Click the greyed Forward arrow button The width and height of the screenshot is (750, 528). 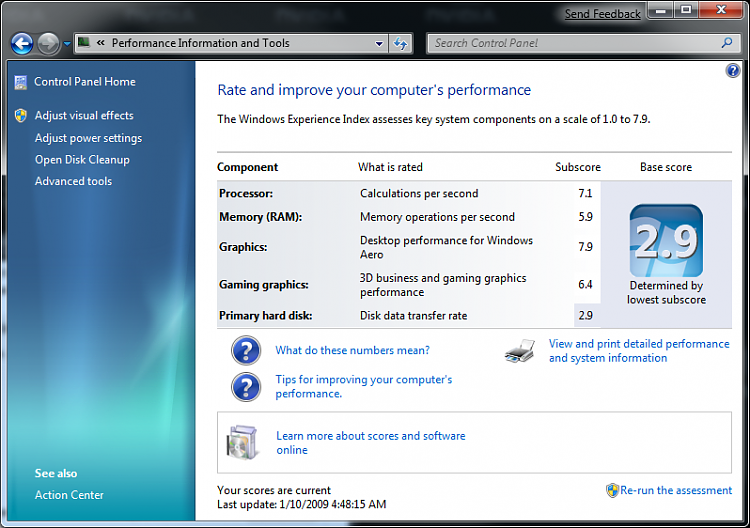click(x=48, y=44)
